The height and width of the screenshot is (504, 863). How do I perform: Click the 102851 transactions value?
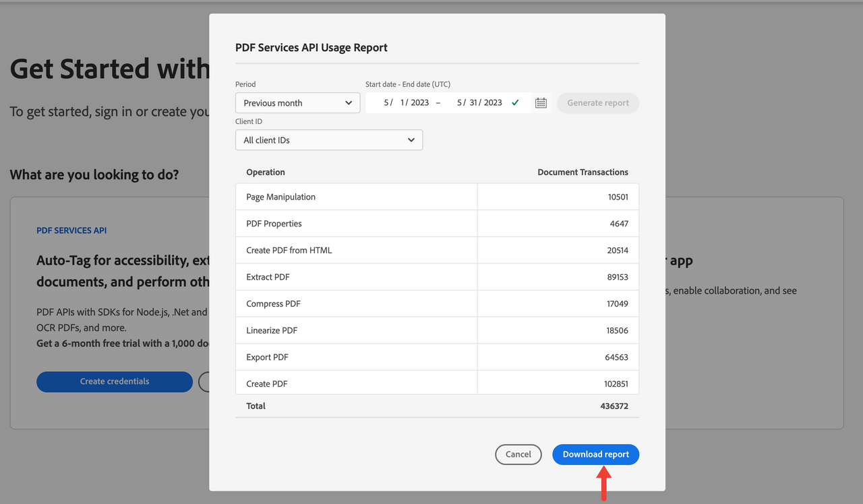(x=616, y=384)
